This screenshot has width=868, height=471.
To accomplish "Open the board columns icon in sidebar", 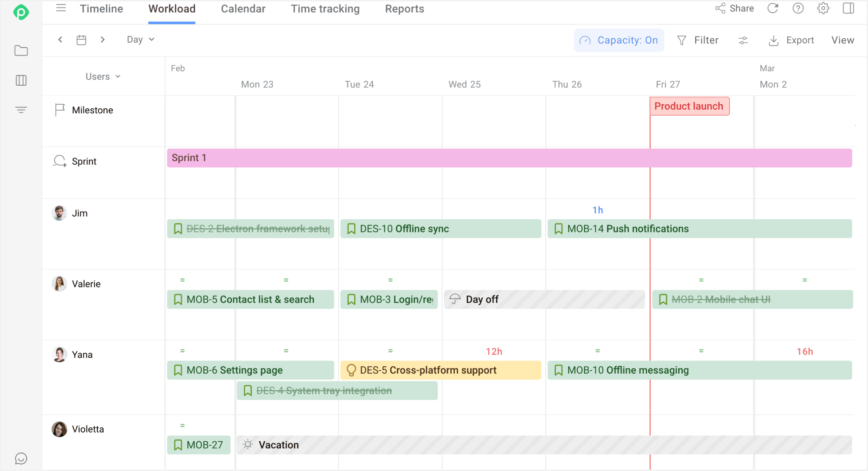I will [21, 80].
